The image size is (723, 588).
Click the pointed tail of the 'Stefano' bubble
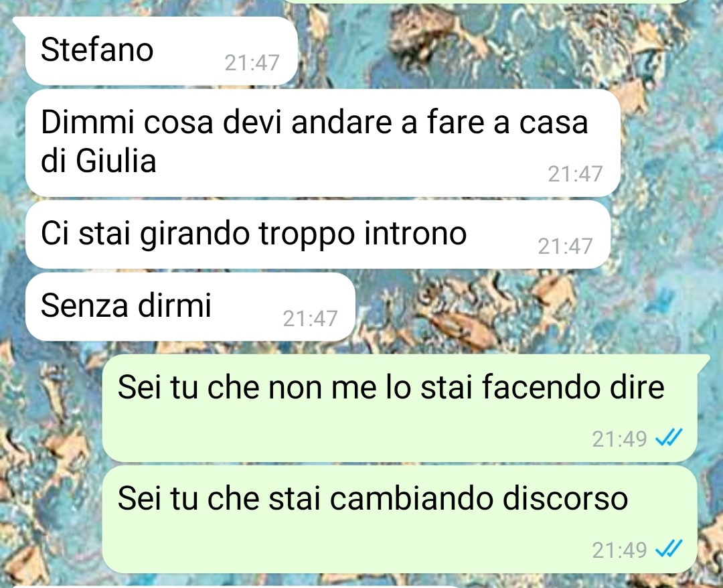pos(19,23)
